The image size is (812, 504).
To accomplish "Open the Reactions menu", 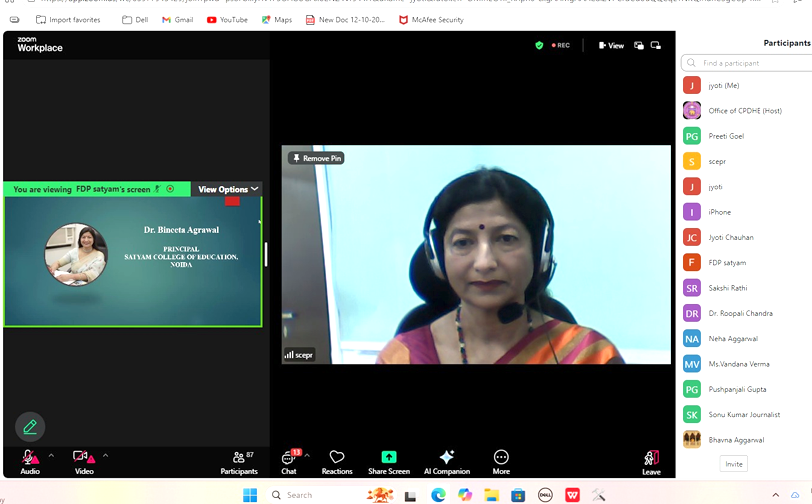I will [x=337, y=463].
